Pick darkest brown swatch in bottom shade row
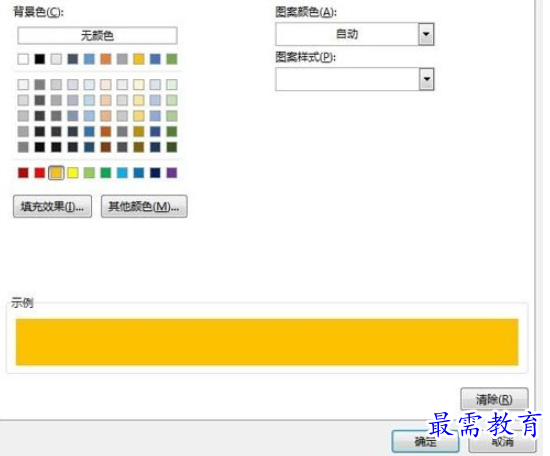The height and width of the screenshot is (456, 550). click(x=106, y=147)
